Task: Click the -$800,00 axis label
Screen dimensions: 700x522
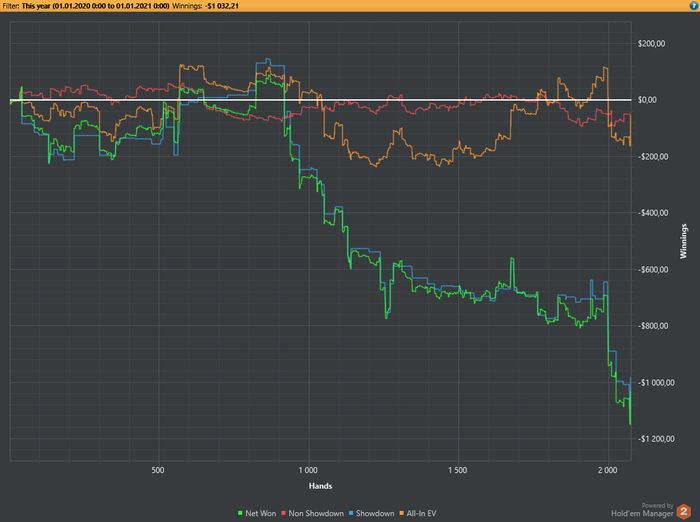Action: [653, 326]
